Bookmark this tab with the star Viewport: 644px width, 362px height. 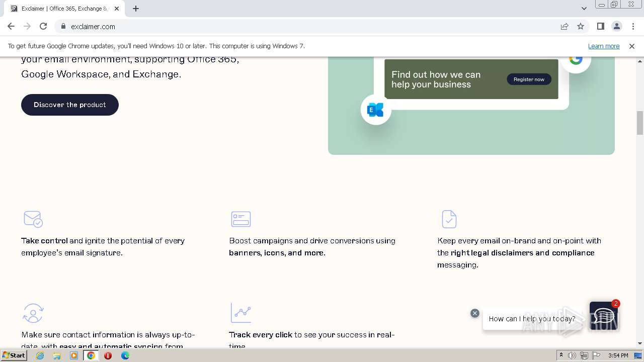pos(581,26)
